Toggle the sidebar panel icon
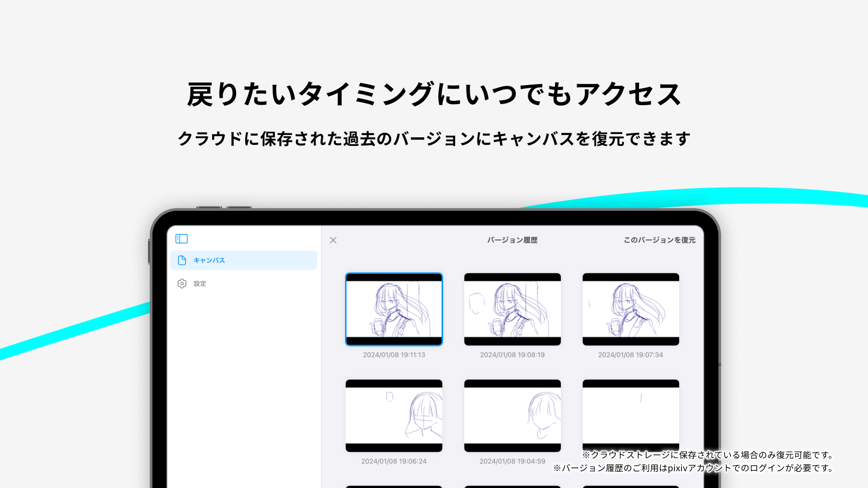Image resolution: width=868 pixels, height=488 pixels. (x=182, y=239)
